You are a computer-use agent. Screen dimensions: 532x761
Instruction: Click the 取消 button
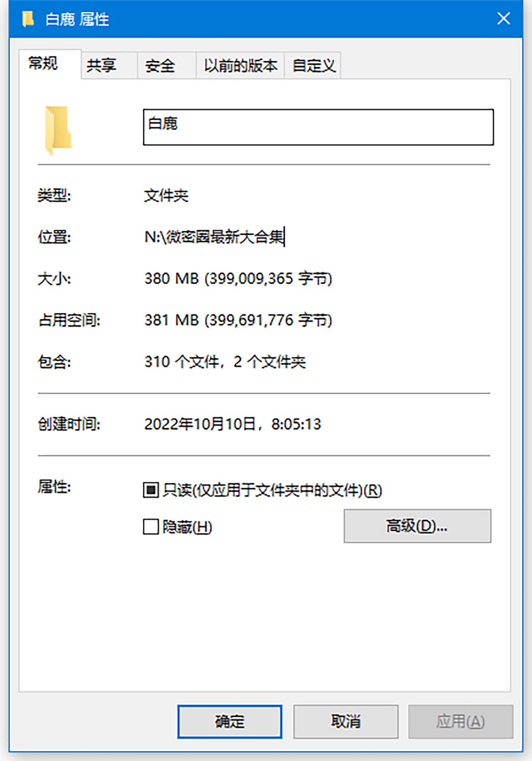tap(346, 722)
